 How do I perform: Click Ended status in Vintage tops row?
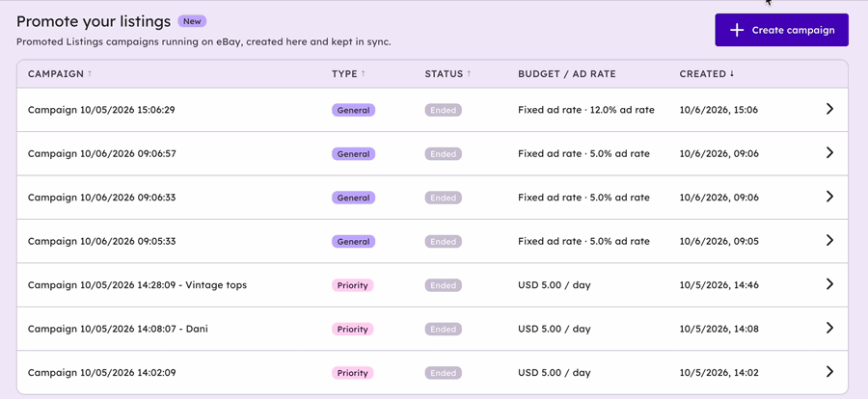point(444,285)
